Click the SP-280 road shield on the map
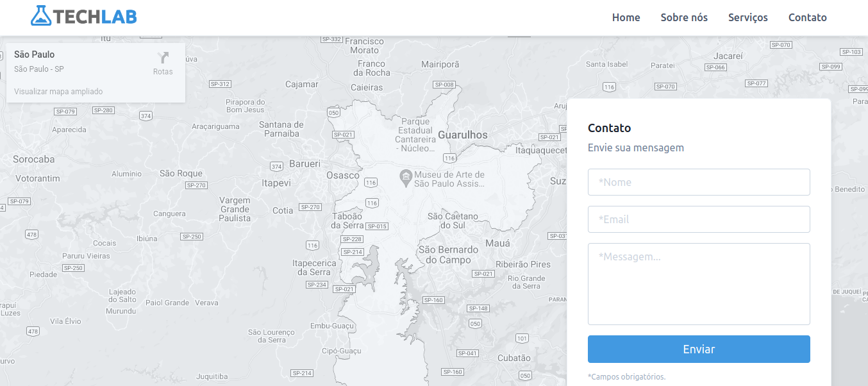This screenshot has width=868, height=386. [x=103, y=110]
